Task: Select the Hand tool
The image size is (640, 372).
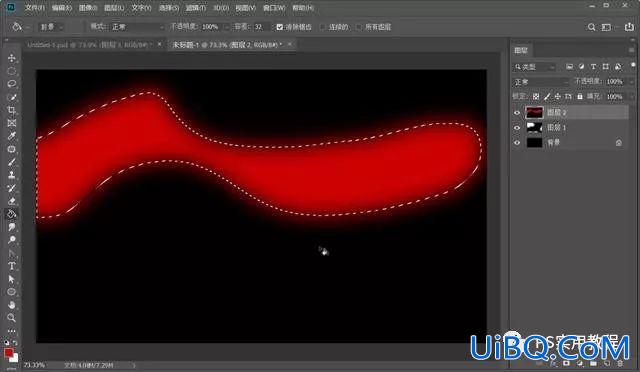Action: click(x=11, y=305)
